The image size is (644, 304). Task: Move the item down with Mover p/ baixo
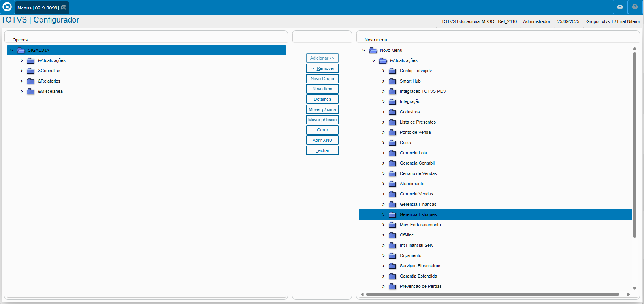(322, 120)
